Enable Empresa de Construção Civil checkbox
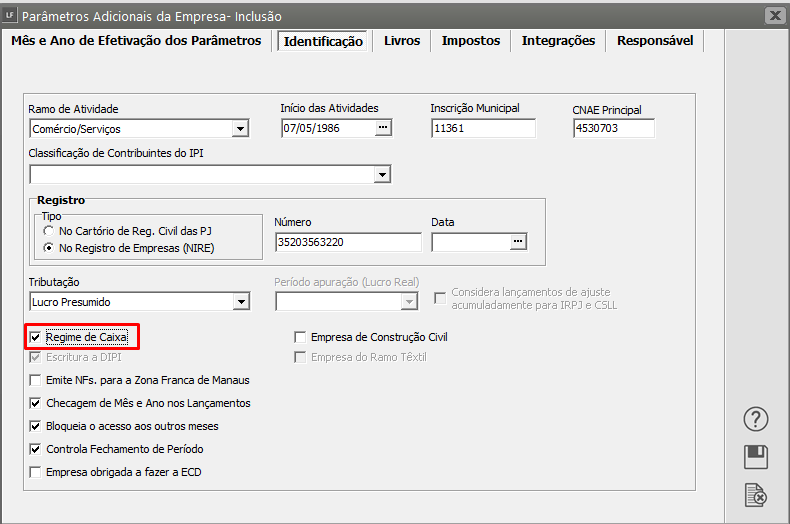This screenshot has height=524, width=790. point(300,337)
